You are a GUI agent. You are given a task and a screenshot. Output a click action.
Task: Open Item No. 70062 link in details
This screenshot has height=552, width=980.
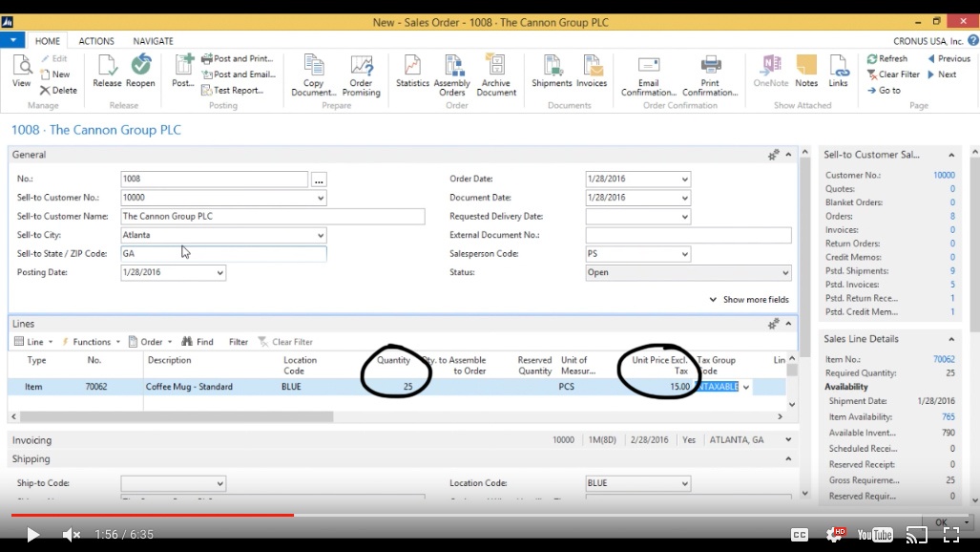tap(944, 359)
